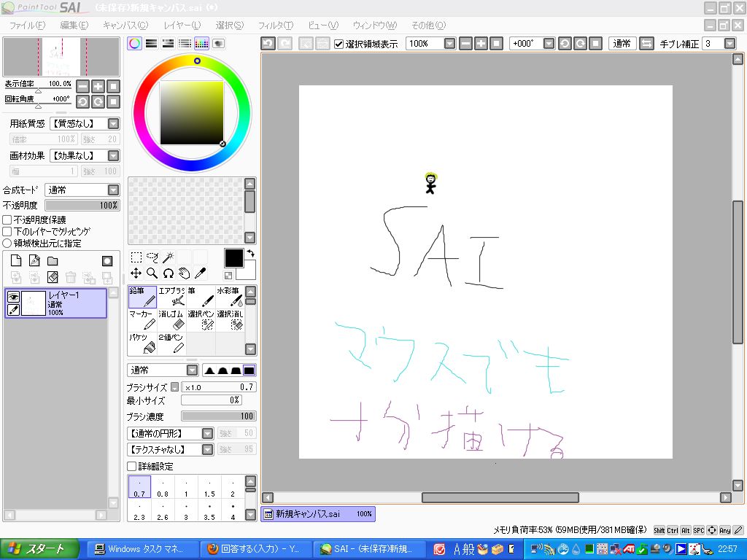Select the バケツ bucket tool

[x=142, y=343]
